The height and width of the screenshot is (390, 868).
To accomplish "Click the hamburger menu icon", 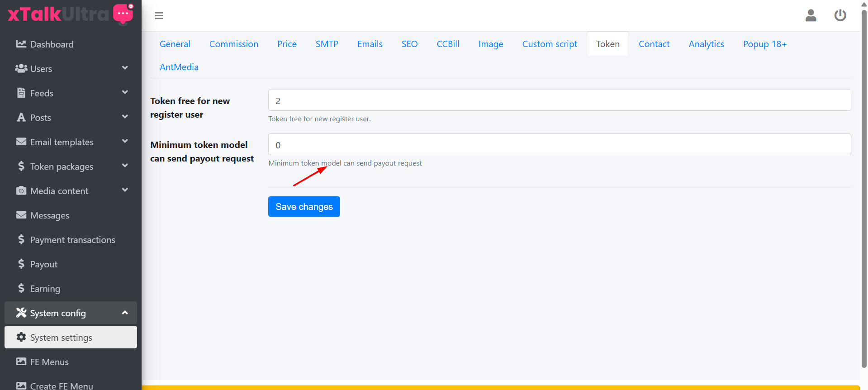I will click(x=159, y=16).
